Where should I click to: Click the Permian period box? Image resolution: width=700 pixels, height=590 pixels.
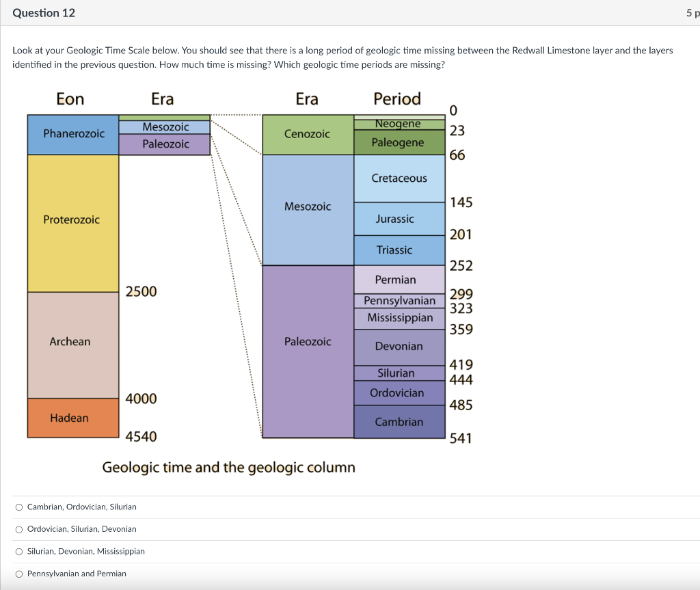[x=399, y=280]
